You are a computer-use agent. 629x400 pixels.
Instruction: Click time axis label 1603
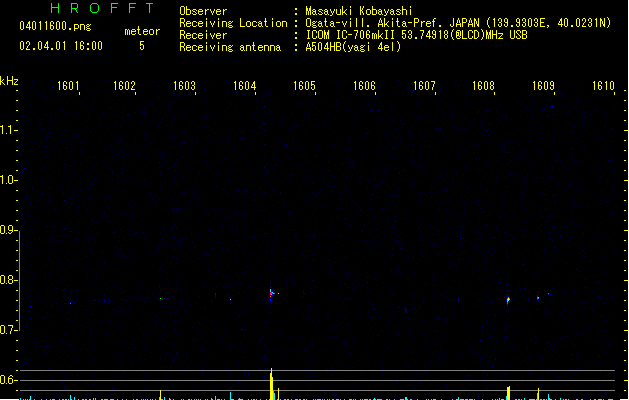(x=184, y=86)
